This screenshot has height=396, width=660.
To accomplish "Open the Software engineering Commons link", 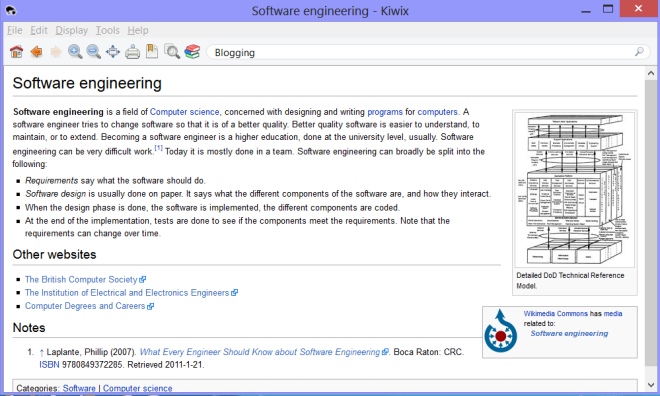I will (569, 333).
